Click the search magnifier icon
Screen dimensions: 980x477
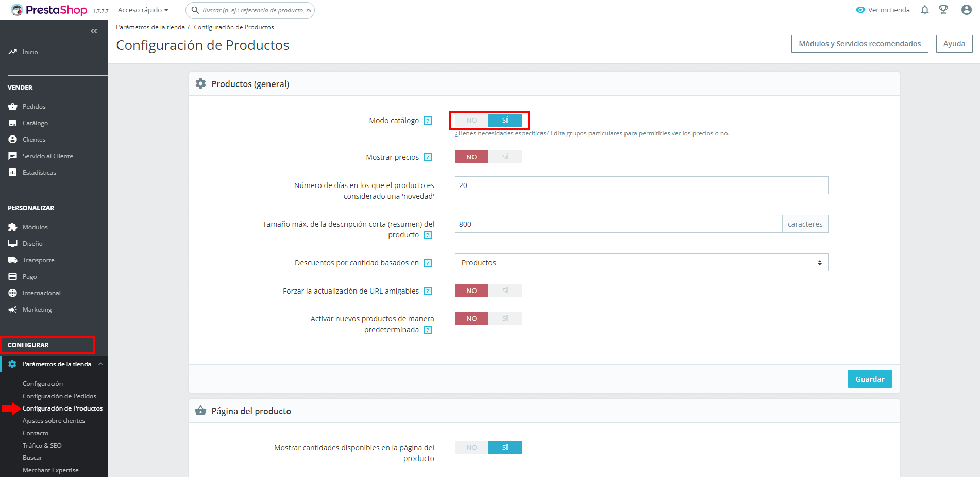coord(195,10)
